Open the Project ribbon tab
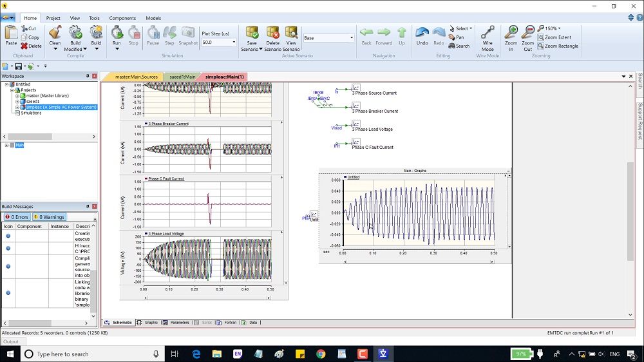This screenshot has height=362, width=644. click(x=53, y=18)
